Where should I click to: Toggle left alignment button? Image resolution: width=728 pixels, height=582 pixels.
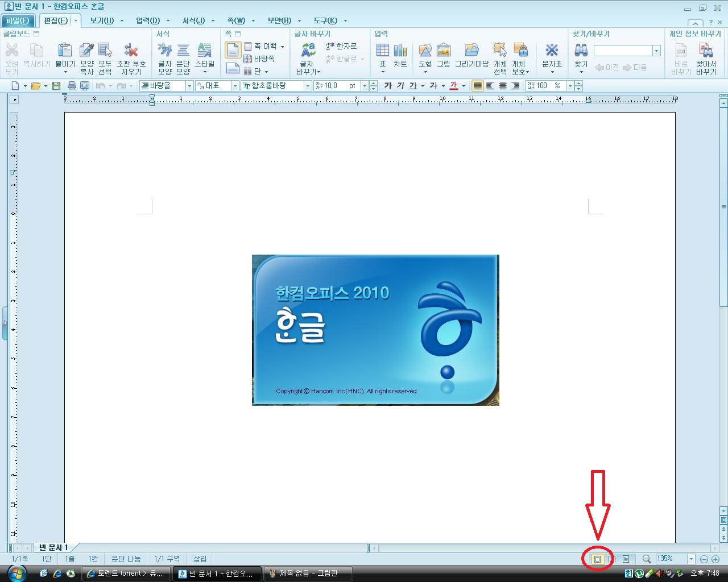490,86
